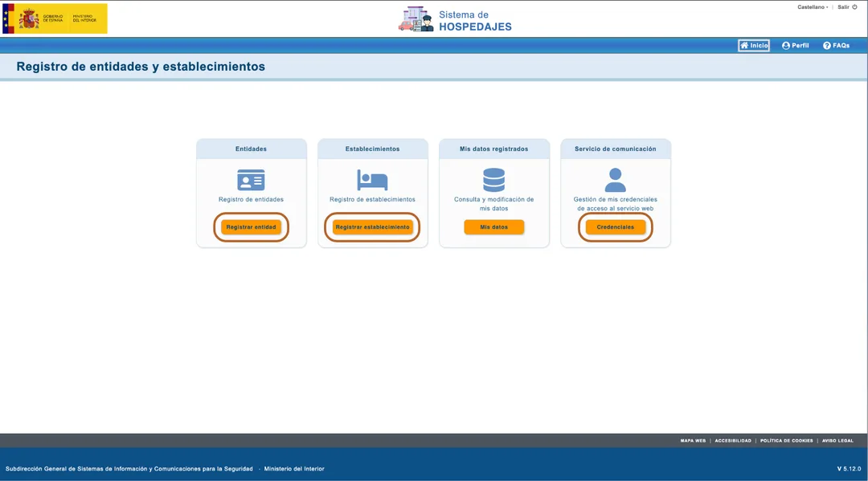
Task: Open the Castellano language dropdown
Action: (813, 7)
